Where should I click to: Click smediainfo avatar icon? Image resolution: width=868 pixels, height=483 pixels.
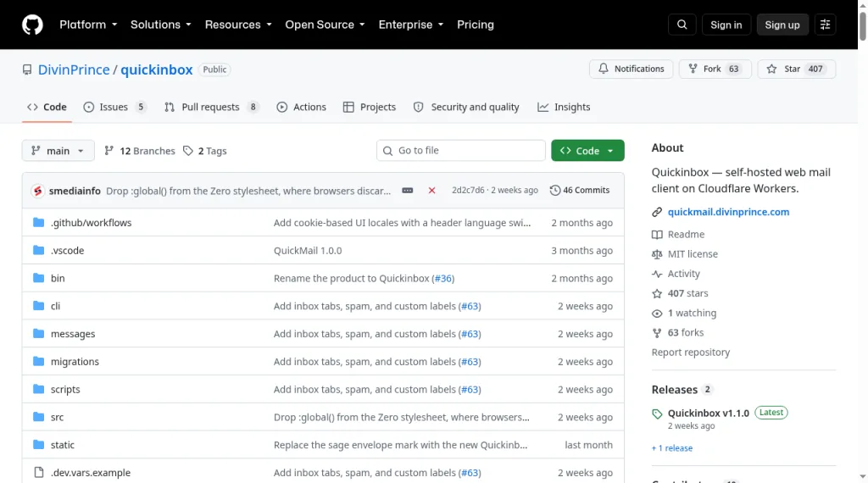[x=37, y=191]
